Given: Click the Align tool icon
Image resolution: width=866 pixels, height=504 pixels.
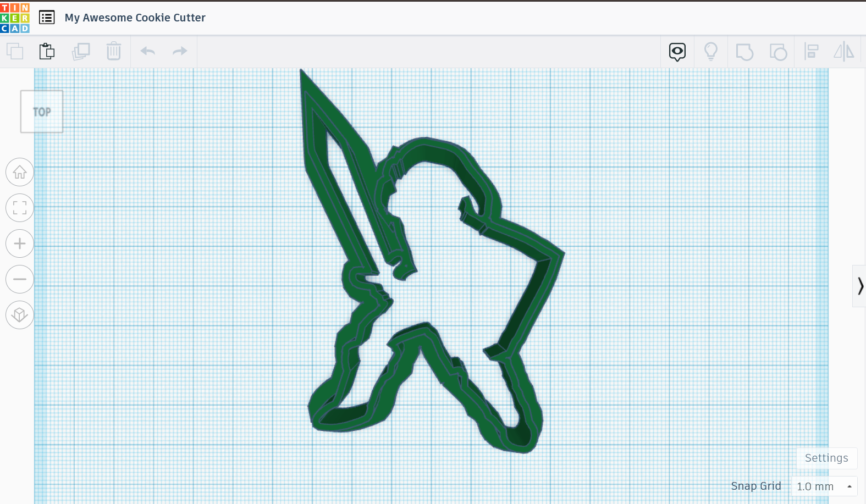Looking at the screenshot, I should (811, 52).
